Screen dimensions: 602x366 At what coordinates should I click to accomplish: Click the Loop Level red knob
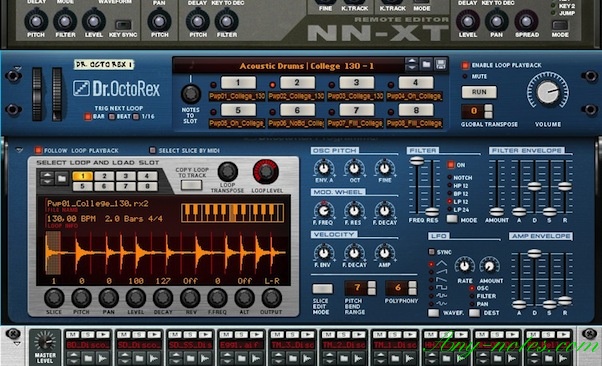(x=265, y=172)
